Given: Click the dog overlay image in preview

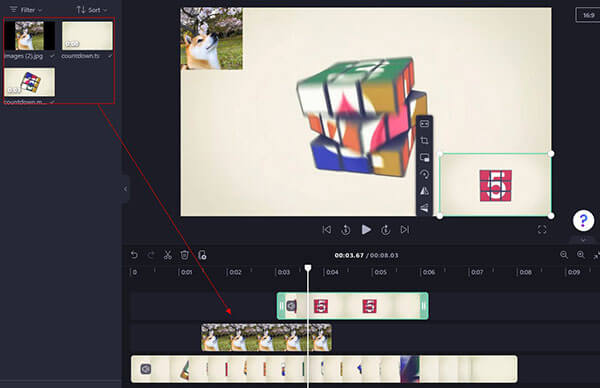Looking at the screenshot, I should click(212, 39).
